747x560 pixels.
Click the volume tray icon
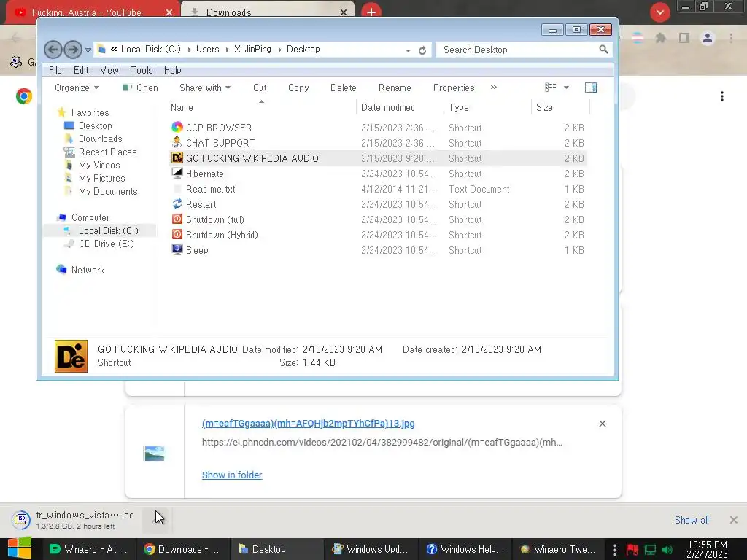click(x=667, y=550)
